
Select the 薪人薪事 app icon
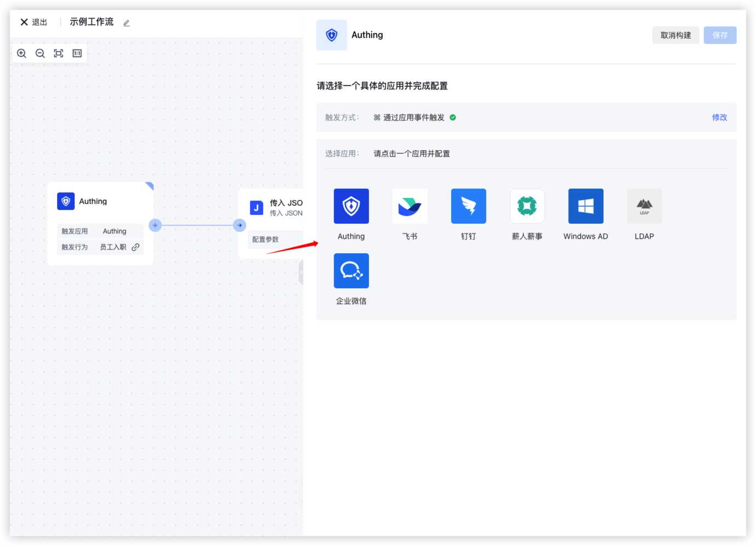pyautogui.click(x=527, y=207)
